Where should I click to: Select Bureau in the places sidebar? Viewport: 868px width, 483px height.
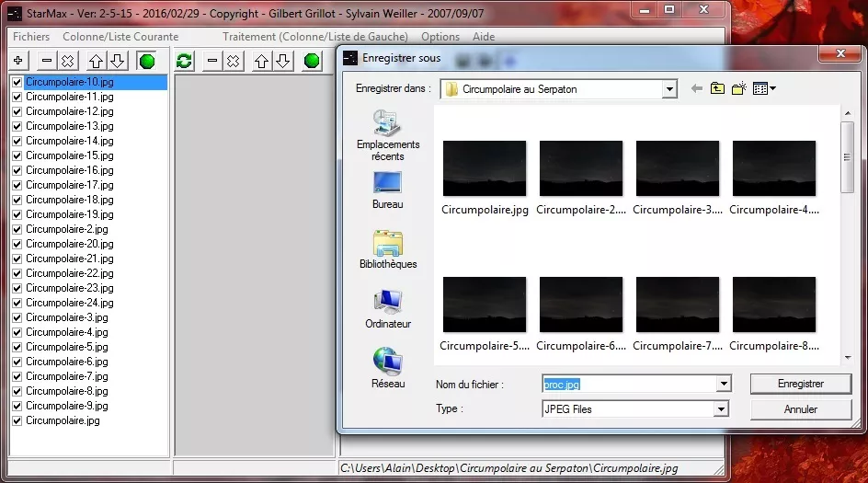[387, 190]
